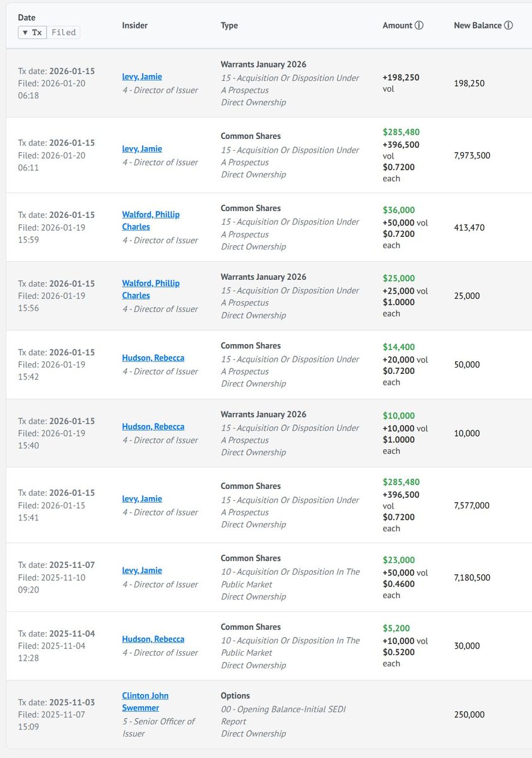Viewport: 532px width, 758px height.
Task: Click the Type column header
Action: pos(229,26)
